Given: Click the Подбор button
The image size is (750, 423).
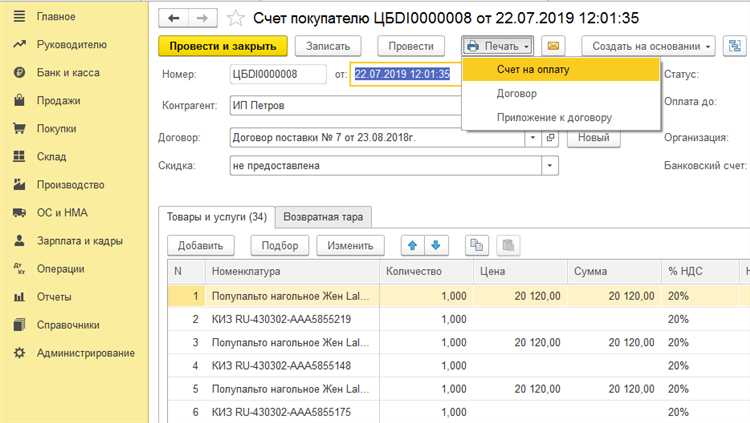Looking at the screenshot, I should (280, 245).
